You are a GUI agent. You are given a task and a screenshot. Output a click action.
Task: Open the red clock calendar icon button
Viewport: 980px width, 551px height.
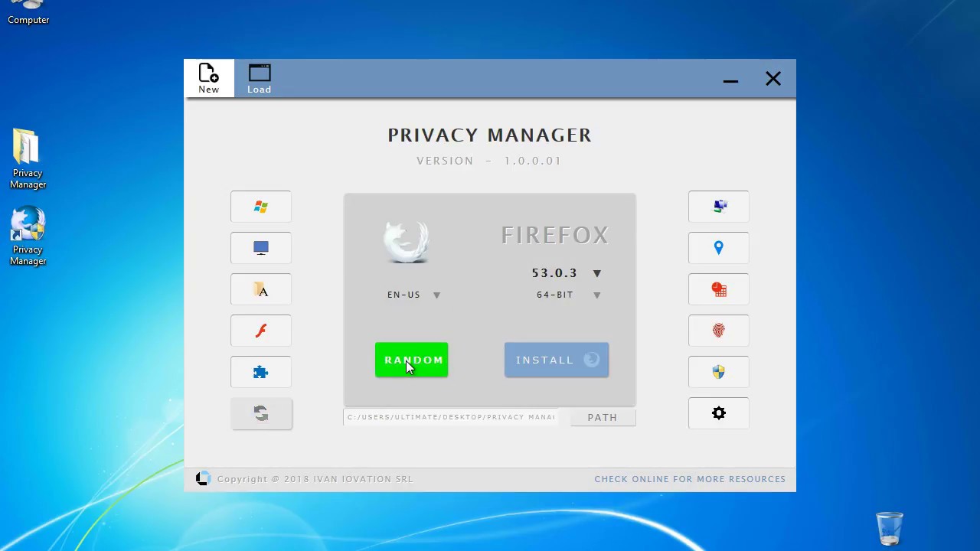[x=719, y=289]
